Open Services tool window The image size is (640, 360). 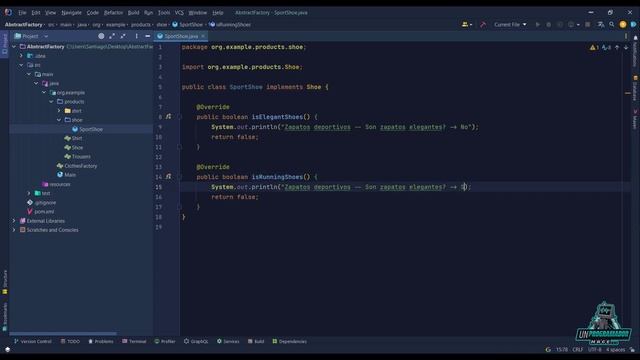[228, 341]
